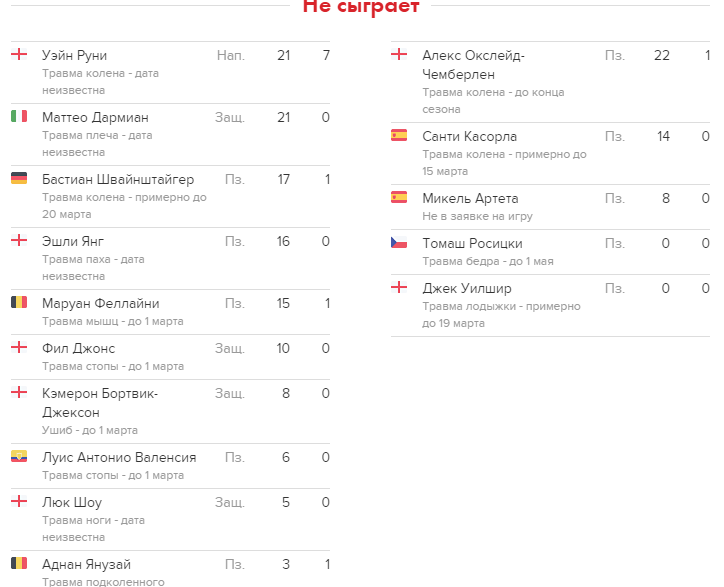The width and height of the screenshot is (724, 587).
Task: Click the Не сыграет section heading
Action: point(361,6)
